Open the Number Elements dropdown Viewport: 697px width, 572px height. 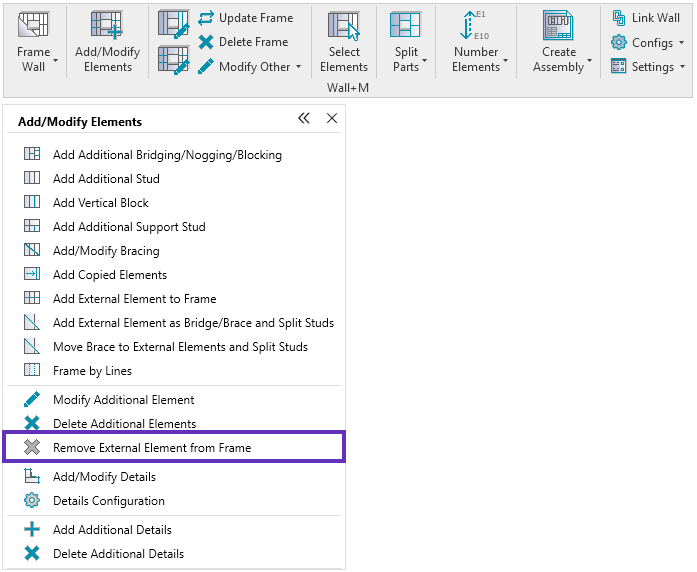[x=504, y=62]
